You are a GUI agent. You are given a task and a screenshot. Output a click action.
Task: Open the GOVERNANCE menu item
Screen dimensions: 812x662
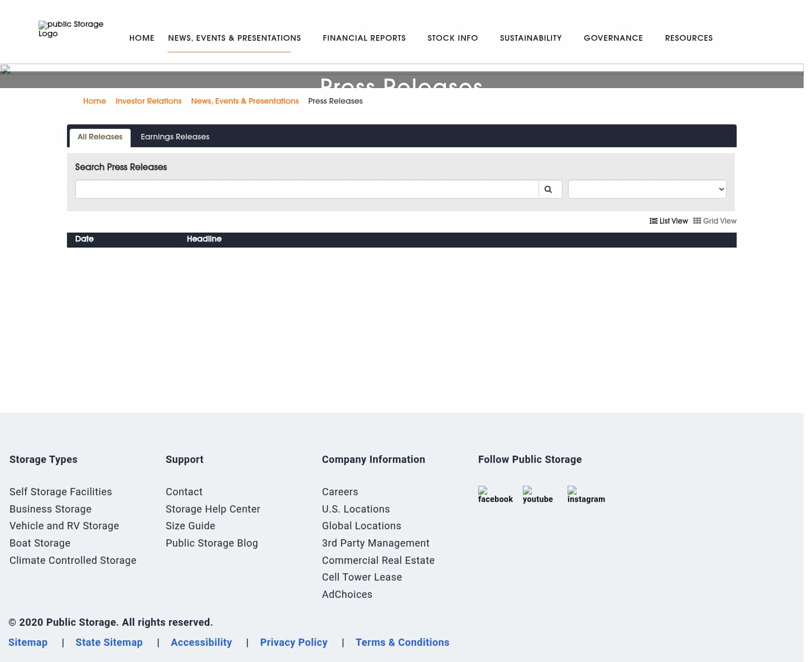[x=613, y=38]
